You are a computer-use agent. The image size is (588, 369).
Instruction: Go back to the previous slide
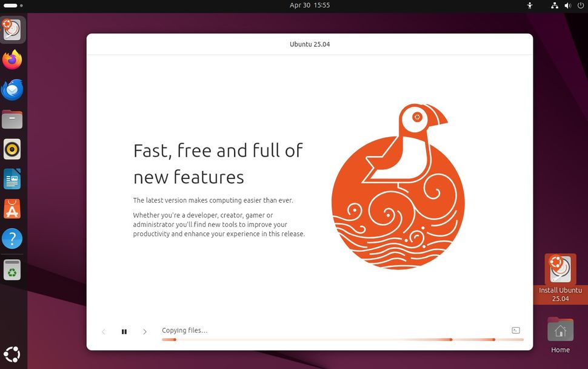pyautogui.click(x=103, y=331)
